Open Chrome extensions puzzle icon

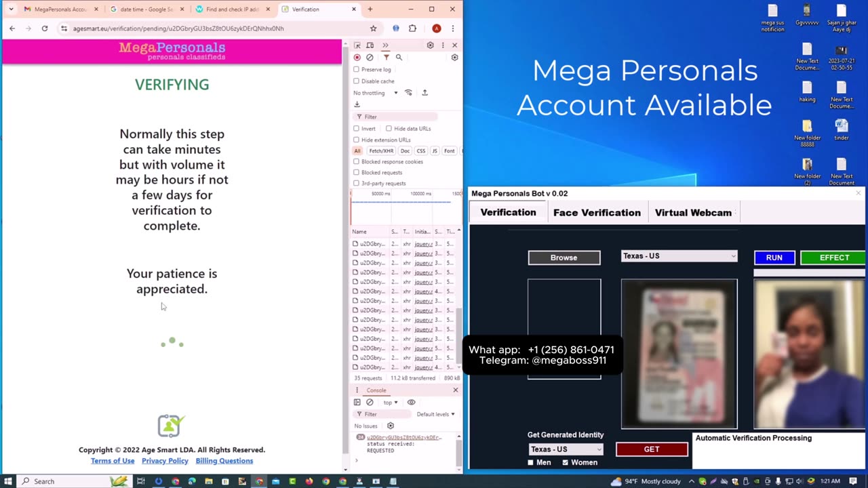click(412, 28)
